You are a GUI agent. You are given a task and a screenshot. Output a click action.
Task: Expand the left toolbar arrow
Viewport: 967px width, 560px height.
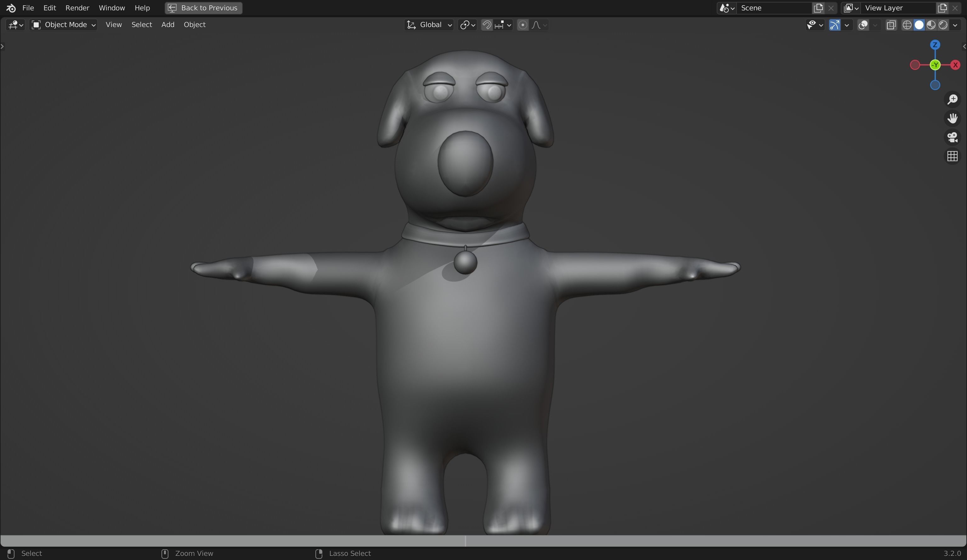pyautogui.click(x=2, y=47)
